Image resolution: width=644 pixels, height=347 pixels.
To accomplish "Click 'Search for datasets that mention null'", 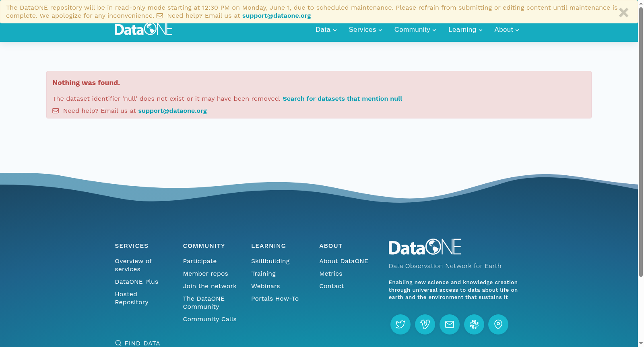I will tap(343, 99).
